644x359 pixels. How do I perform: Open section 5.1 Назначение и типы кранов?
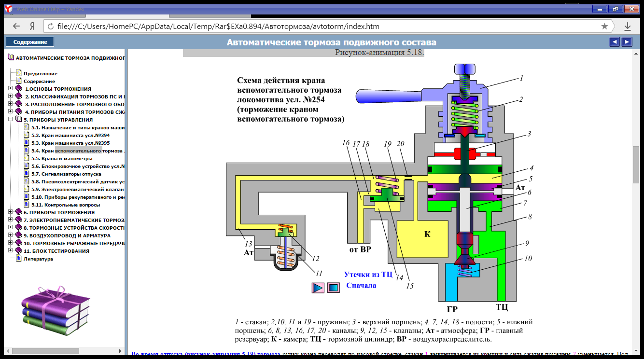[x=78, y=127]
